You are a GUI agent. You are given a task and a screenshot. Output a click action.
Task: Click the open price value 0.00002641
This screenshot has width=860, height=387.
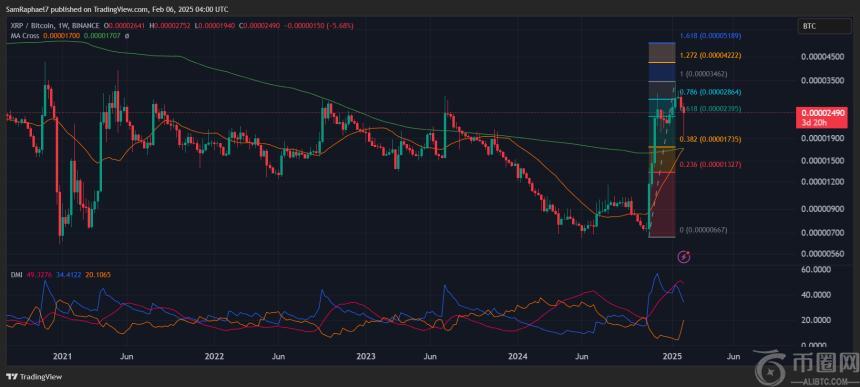[x=127, y=26]
